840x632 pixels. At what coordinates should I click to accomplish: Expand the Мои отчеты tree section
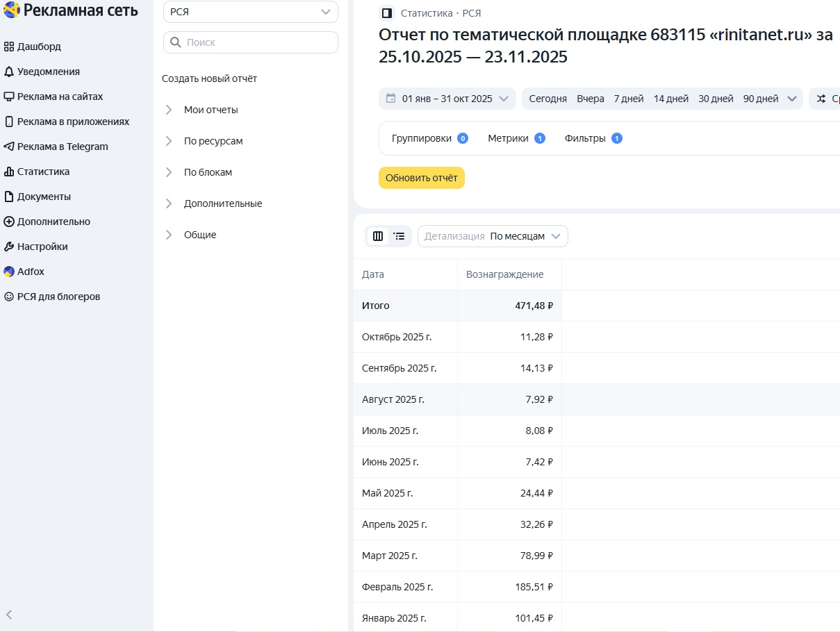tap(168, 110)
